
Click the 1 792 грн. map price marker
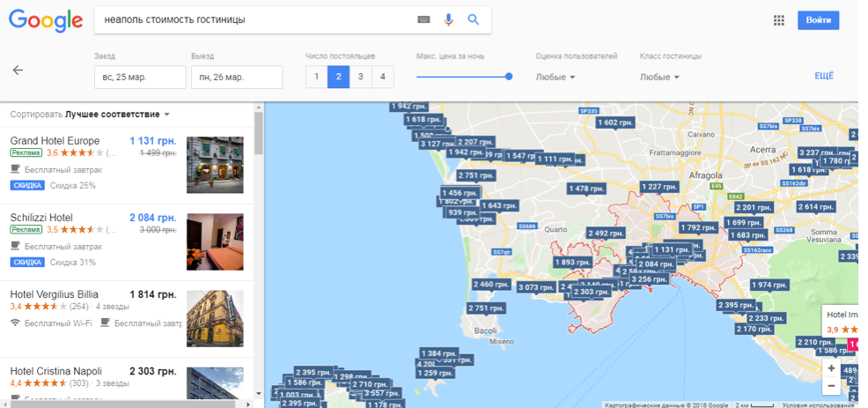tap(699, 227)
